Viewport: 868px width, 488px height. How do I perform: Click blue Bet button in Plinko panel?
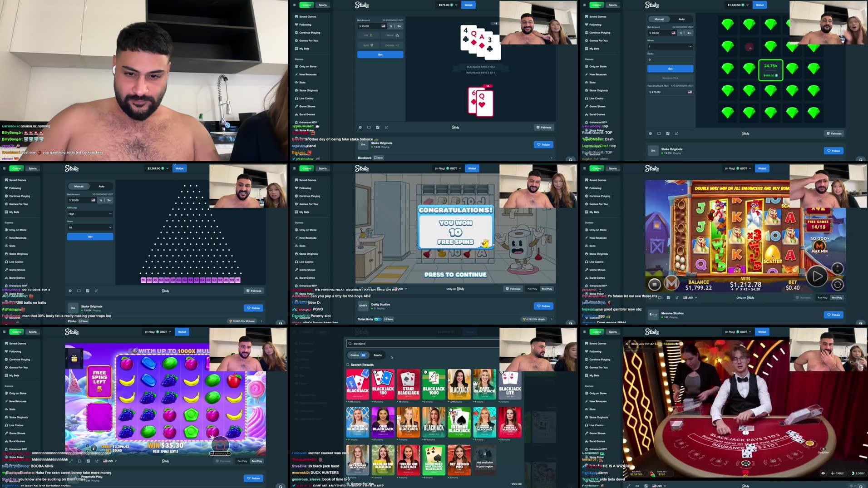pyautogui.click(x=90, y=237)
